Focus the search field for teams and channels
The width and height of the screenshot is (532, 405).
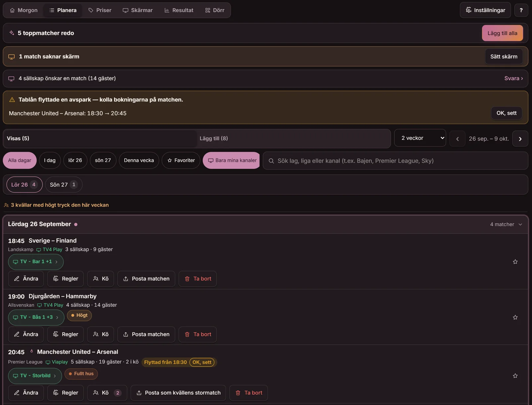click(395, 161)
